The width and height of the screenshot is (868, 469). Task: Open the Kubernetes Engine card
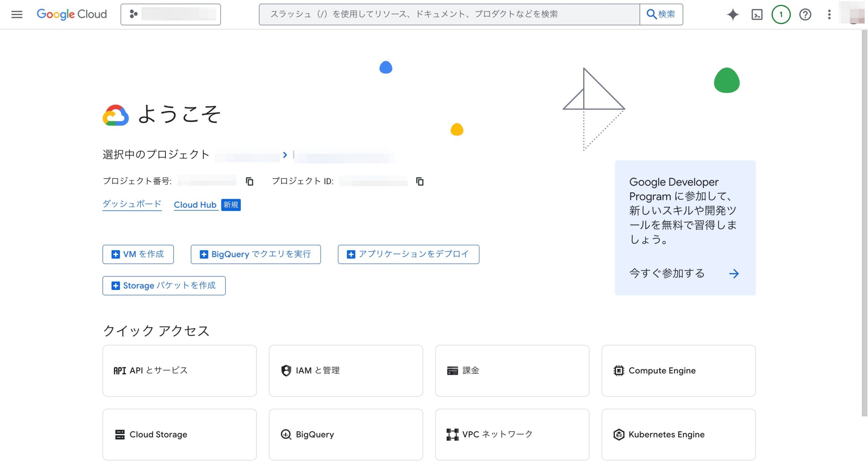678,434
